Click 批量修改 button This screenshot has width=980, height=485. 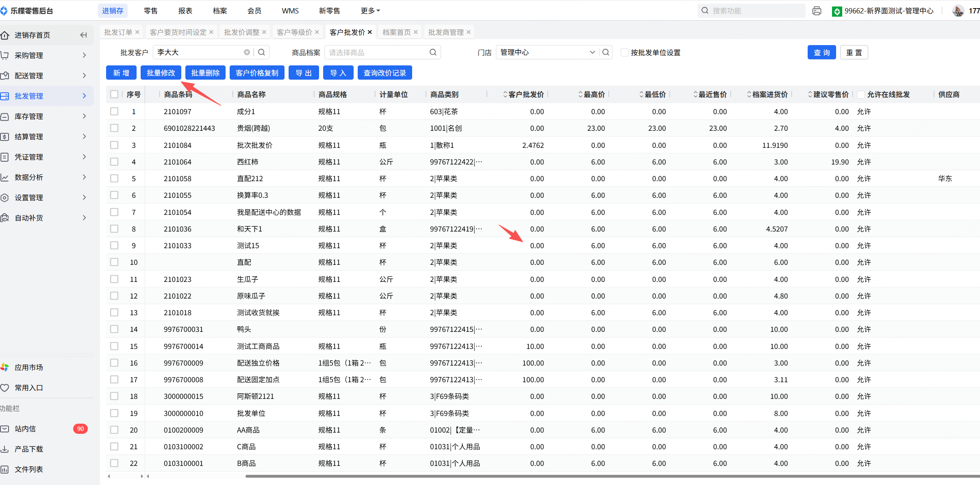coord(161,73)
